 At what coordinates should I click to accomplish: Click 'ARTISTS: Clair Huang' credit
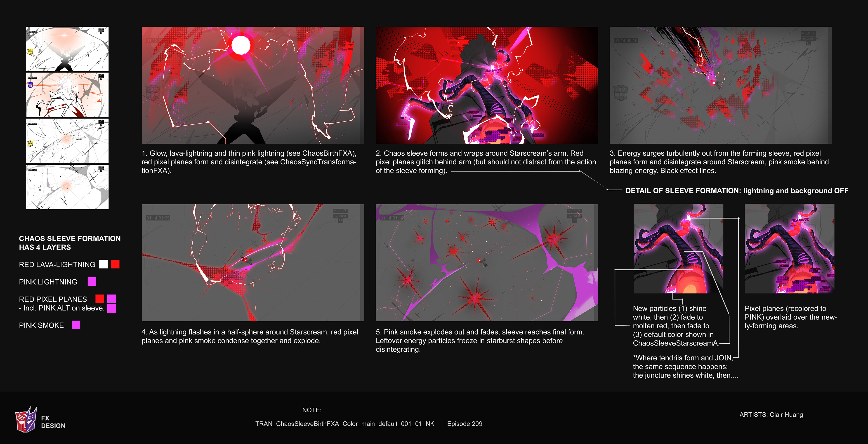(x=771, y=415)
